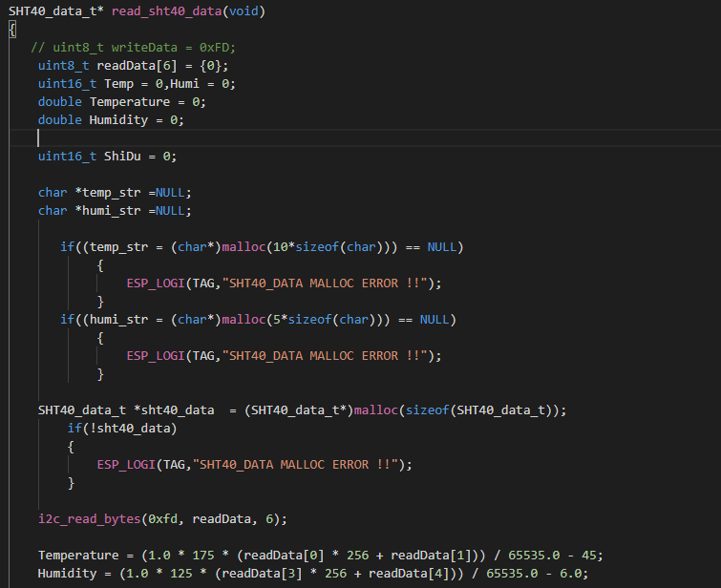Viewport: 721px width, 588px height.
Task: Click the 45 offset in the Temperature formula
Action: point(588,556)
